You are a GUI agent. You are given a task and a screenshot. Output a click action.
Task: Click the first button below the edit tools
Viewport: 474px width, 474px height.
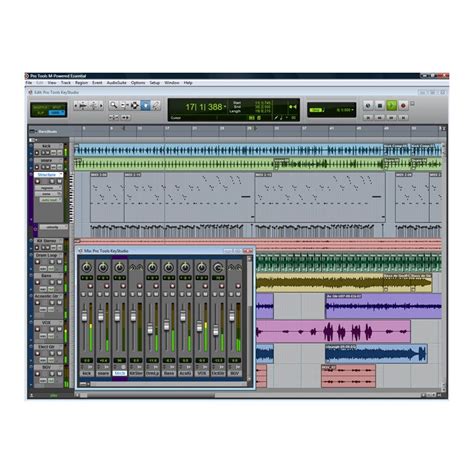point(114,117)
